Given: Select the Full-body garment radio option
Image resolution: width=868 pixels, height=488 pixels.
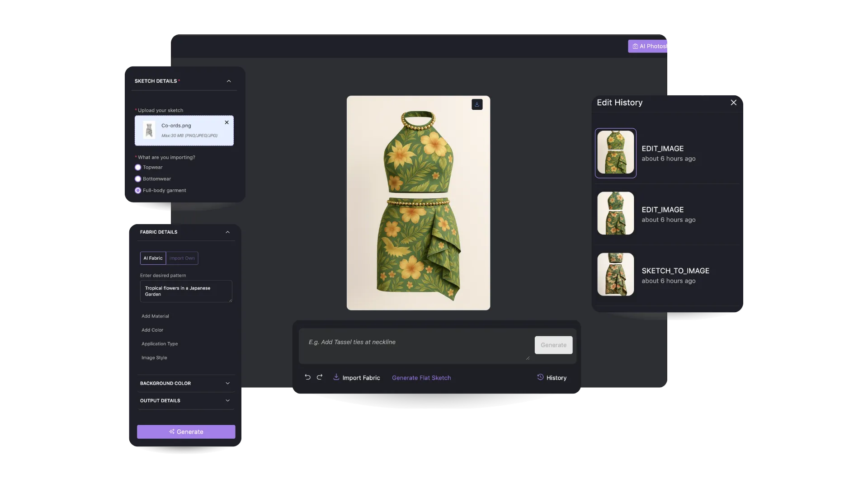Looking at the screenshot, I should click(x=138, y=191).
